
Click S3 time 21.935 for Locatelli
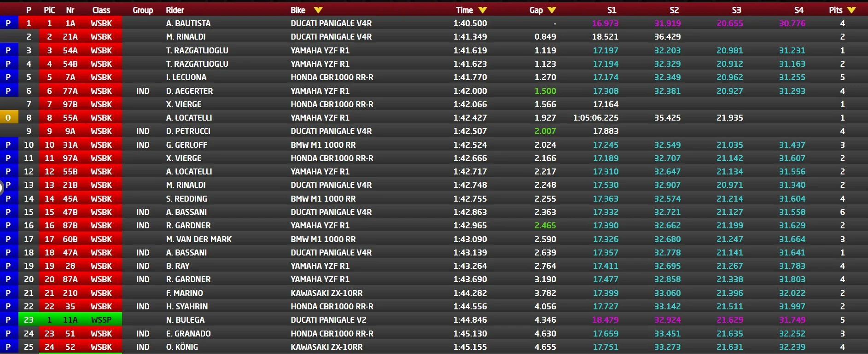730,118
